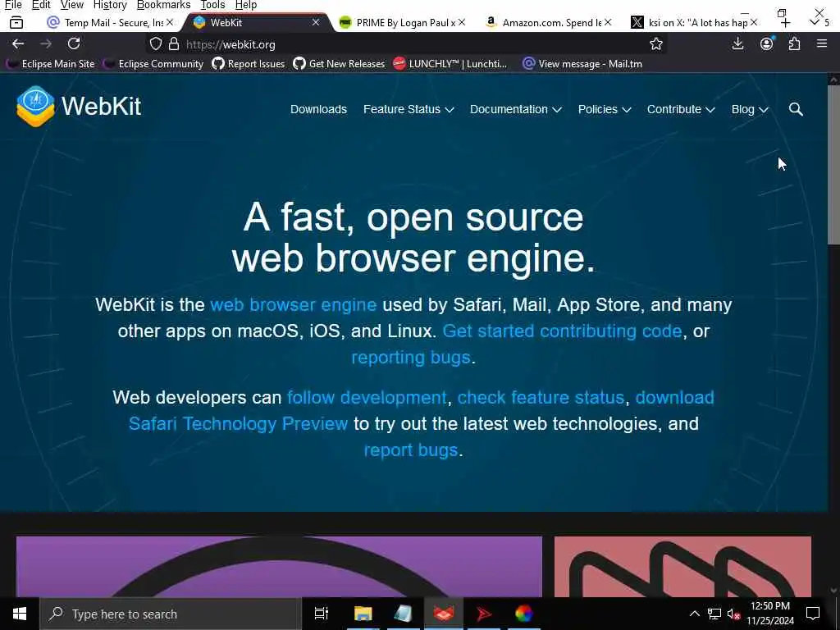Open the WebKit site search magnifier
840x630 pixels.
(796, 109)
